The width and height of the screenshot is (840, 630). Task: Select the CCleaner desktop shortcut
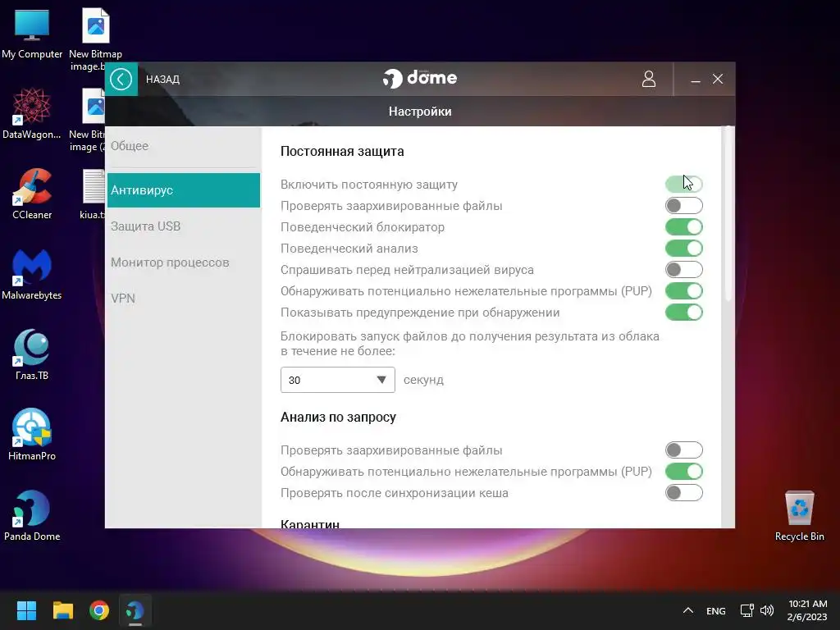(32, 194)
